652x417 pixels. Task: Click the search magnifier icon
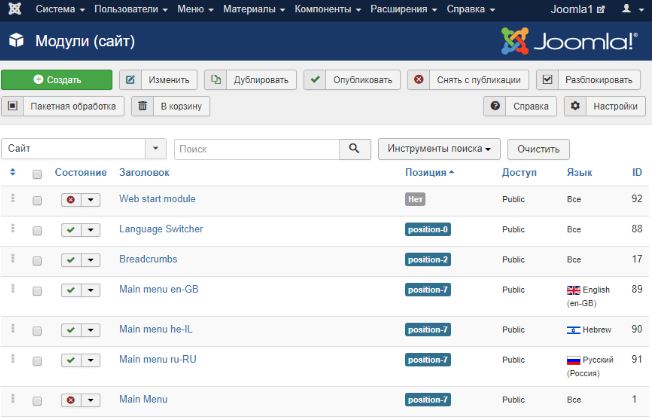[354, 148]
